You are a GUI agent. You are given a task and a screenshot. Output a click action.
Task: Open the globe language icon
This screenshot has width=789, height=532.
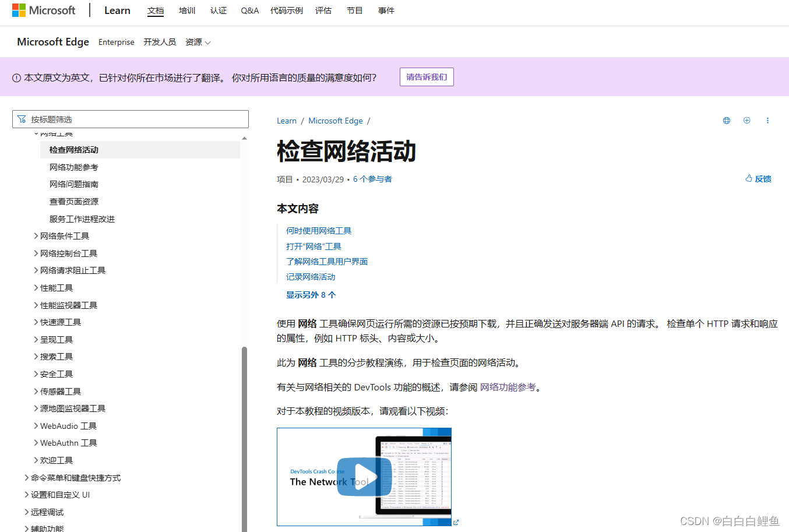[x=727, y=121]
